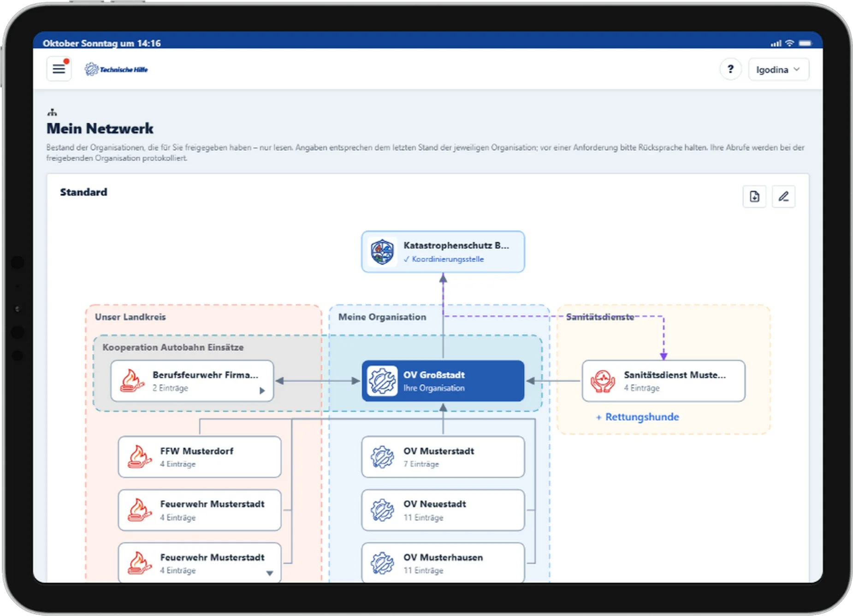
Task: Click the OV Großstadt gear icon
Action: [382, 381]
